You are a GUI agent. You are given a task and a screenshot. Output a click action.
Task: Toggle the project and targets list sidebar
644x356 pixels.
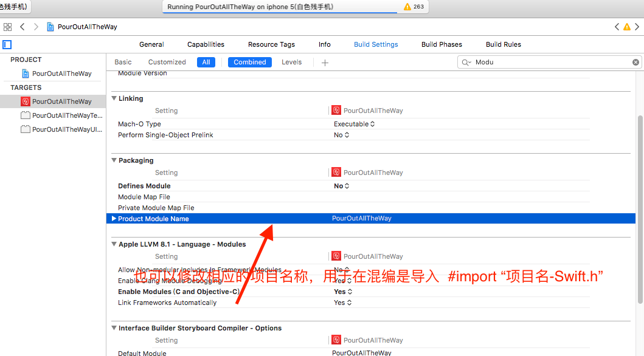pyautogui.click(x=7, y=45)
